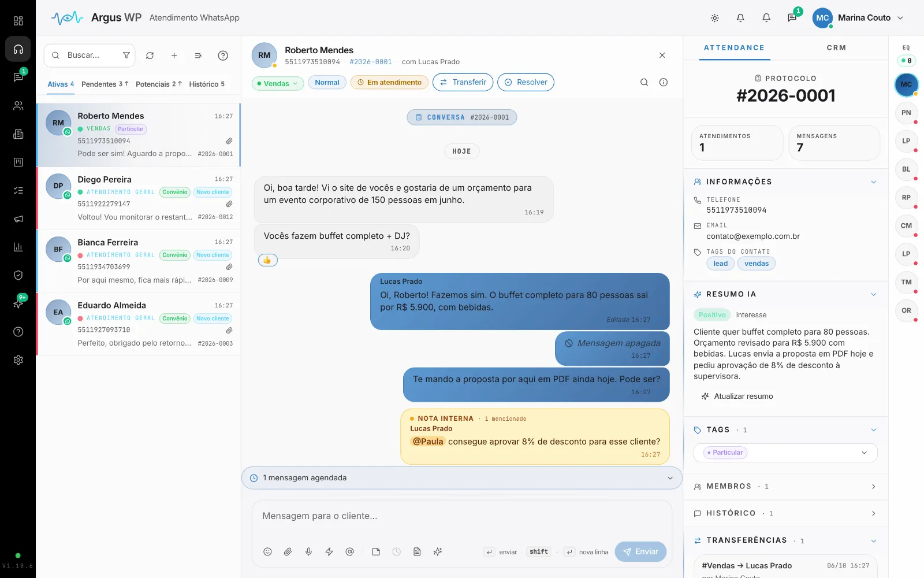Viewport: 924px width, 578px height.
Task: Open the first notification bell
Action: (x=740, y=18)
